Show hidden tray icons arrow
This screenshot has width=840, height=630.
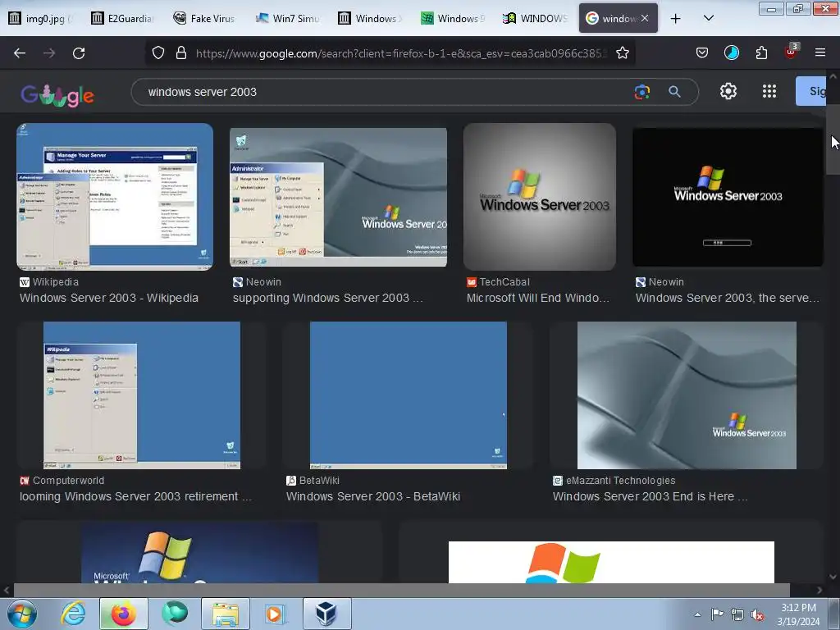tap(697, 614)
